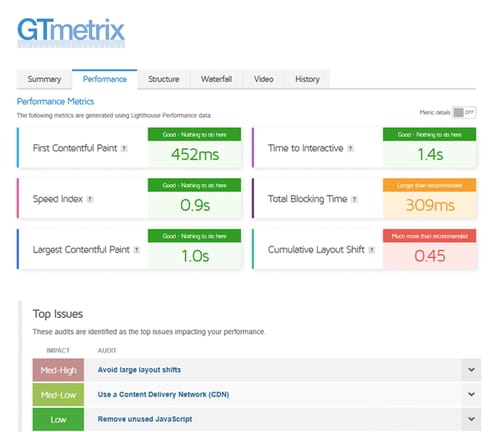Image resolution: width=500 pixels, height=432 pixels.
Task: Click the Much more than recommended banner
Action: (x=430, y=236)
